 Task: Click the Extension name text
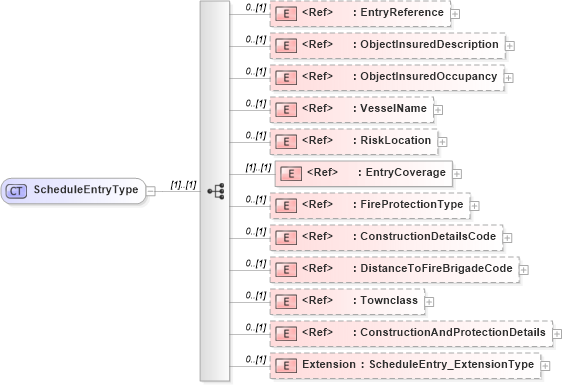329,365
